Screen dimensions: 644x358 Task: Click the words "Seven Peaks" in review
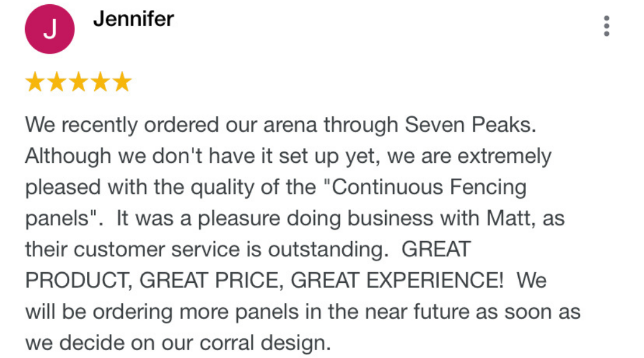coord(470,125)
